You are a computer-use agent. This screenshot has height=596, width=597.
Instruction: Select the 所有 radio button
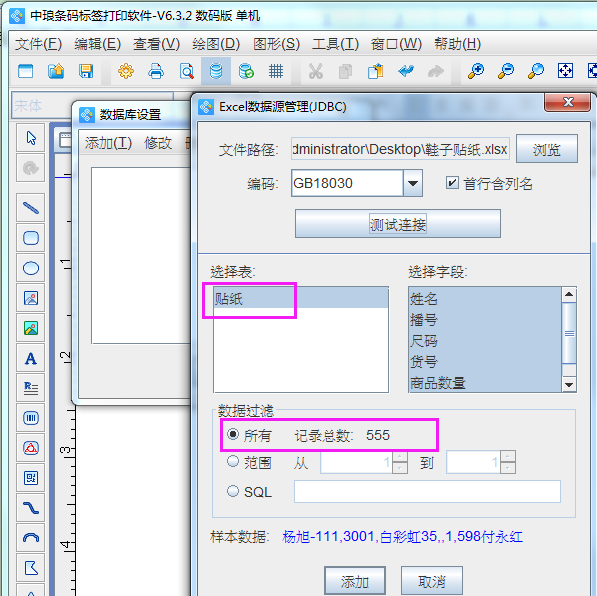233,434
